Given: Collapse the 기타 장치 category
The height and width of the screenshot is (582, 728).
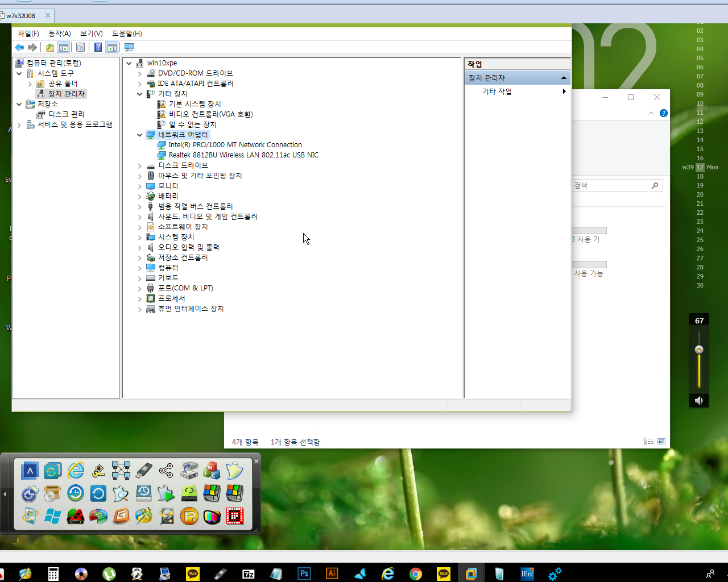Looking at the screenshot, I should click(x=140, y=94).
